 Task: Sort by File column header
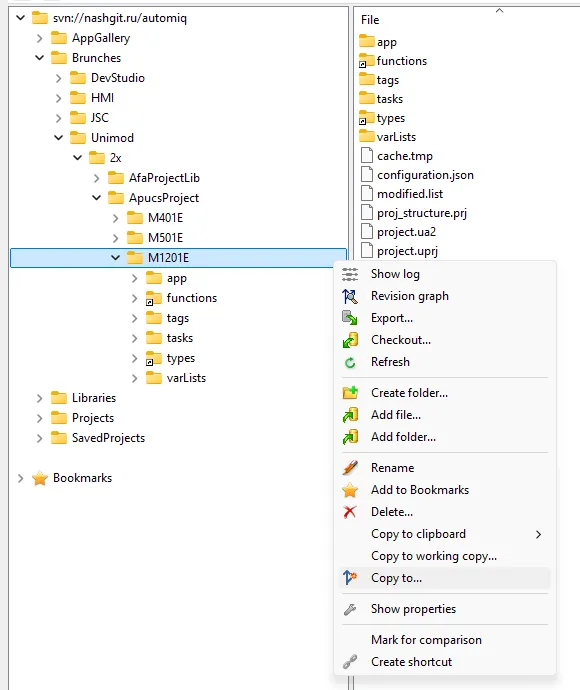pos(370,20)
